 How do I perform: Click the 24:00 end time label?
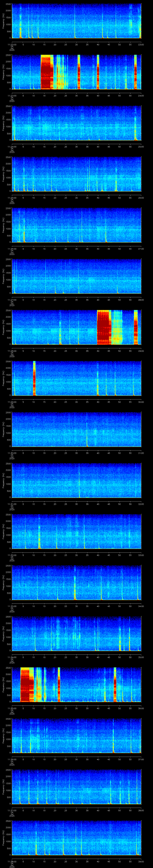click(141, 96)
